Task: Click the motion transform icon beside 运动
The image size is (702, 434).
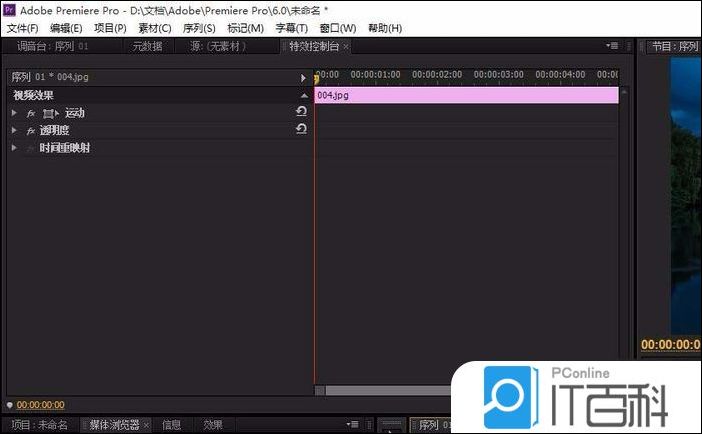Action: [49, 114]
